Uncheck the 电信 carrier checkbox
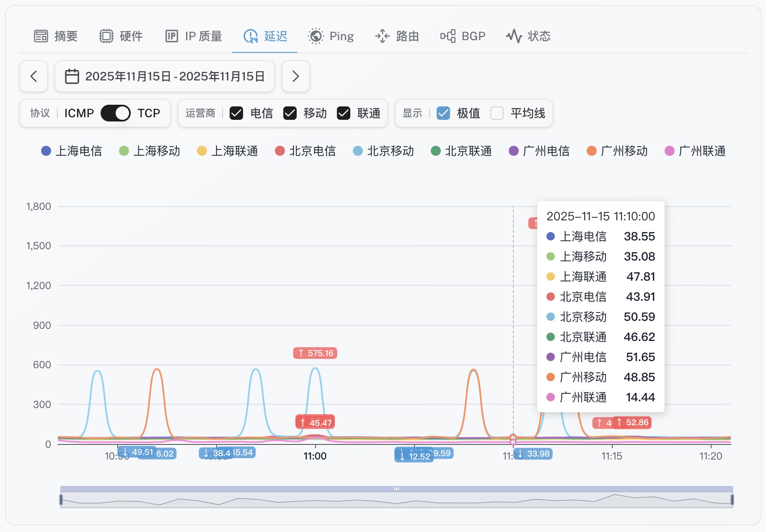Image resolution: width=766 pixels, height=532 pixels. (236, 113)
